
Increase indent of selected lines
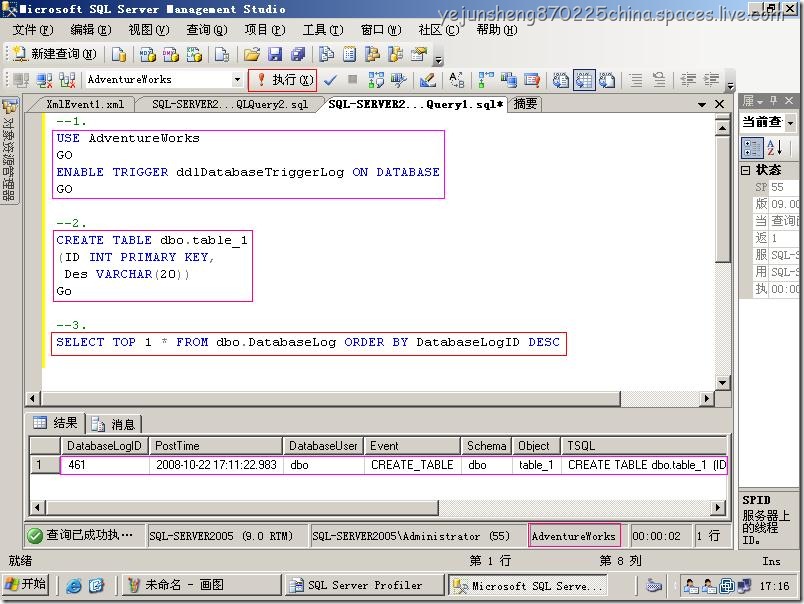click(x=711, y=80)
